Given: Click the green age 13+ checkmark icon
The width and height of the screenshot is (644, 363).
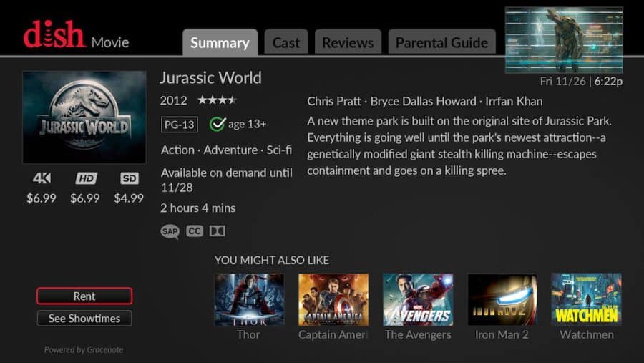Looking at the screenshot, I should tap(218, 125).
